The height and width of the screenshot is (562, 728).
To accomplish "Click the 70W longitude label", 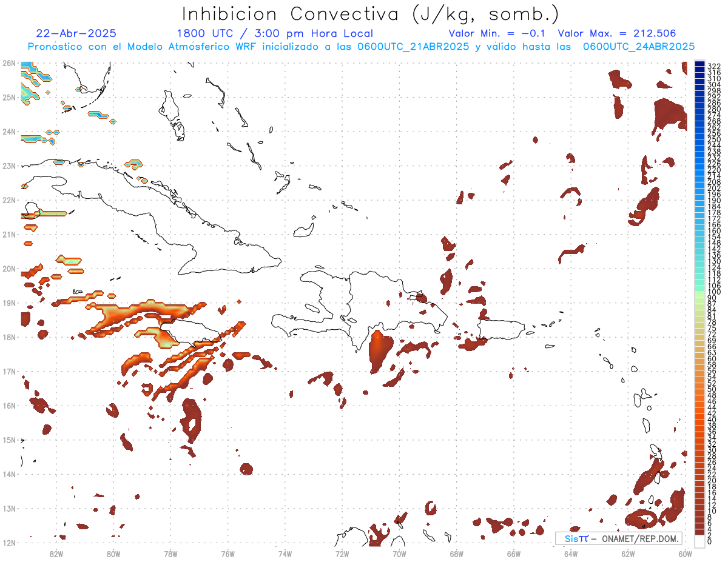I will [x=399, y=553].
